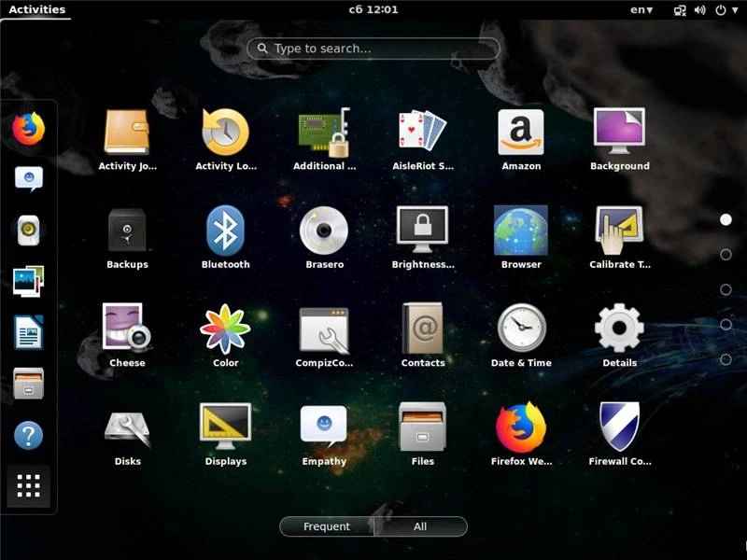Launch Brasero disc burner
Image resolution: width=747 pixels, height=560 pixels.
point(324,238)
